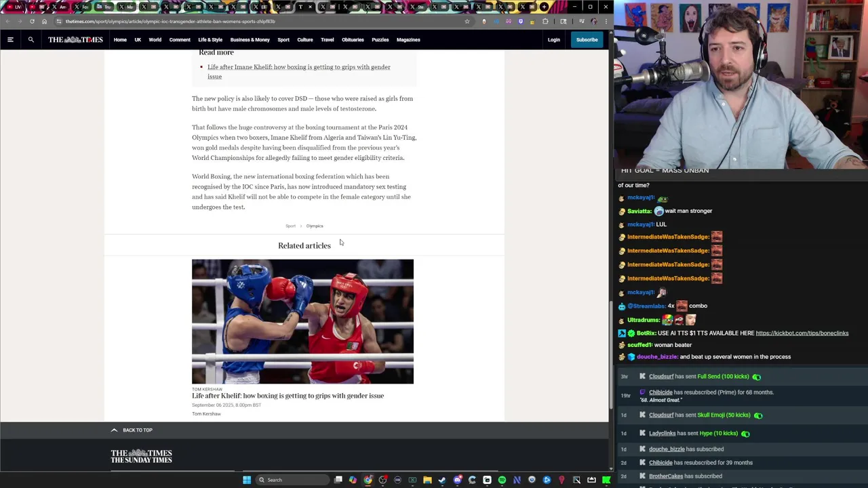868x488 pixels.
Task: Click the browser address bar URL
Action: click(x=170, y=21)
